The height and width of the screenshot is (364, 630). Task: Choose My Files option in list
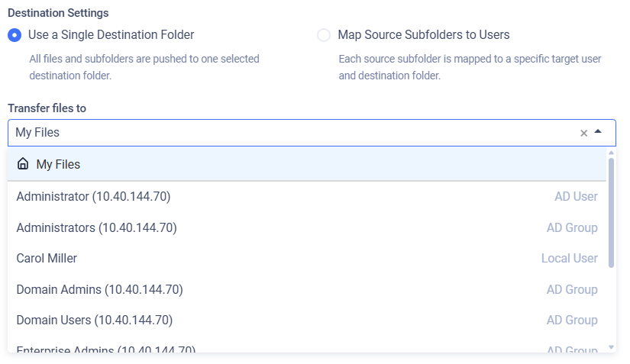306,165
